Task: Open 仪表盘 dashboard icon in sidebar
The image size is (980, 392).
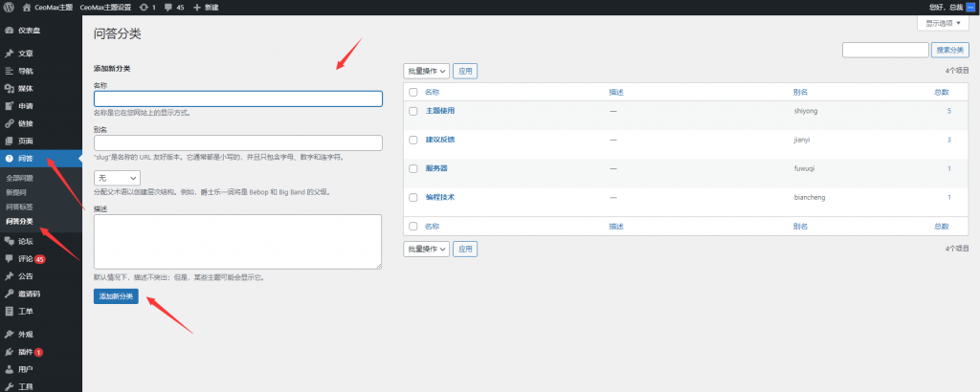Action: (x=9, y=30)
